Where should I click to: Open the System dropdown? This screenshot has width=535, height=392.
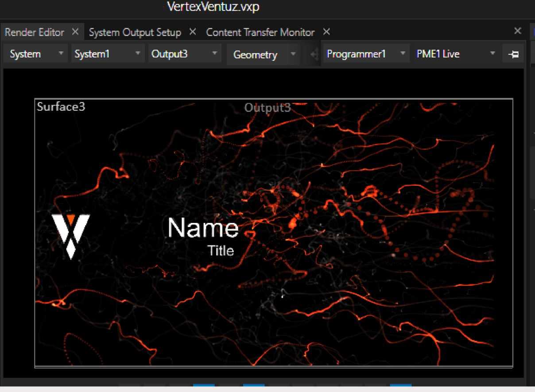[x=36, y=54]
